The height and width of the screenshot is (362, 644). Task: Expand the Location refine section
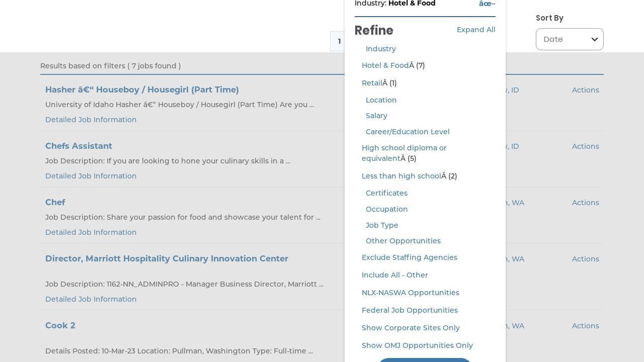[381, 100]
